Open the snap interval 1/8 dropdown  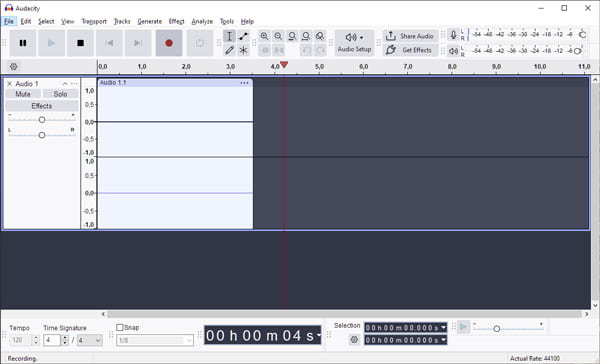[x=155, y=340]
